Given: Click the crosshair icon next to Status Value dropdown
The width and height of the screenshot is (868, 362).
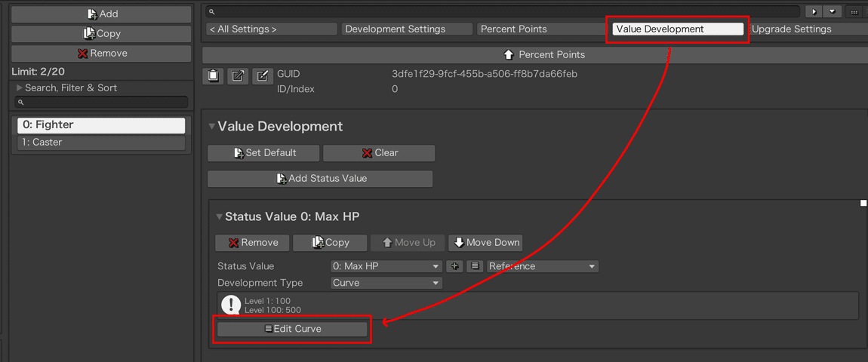Looking at the screenshot, I should [x=454, y=266].
